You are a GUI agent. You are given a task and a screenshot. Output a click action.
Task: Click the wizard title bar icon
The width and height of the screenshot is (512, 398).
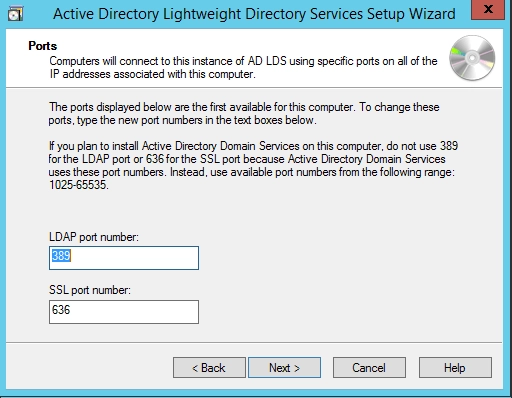(16, 14)
